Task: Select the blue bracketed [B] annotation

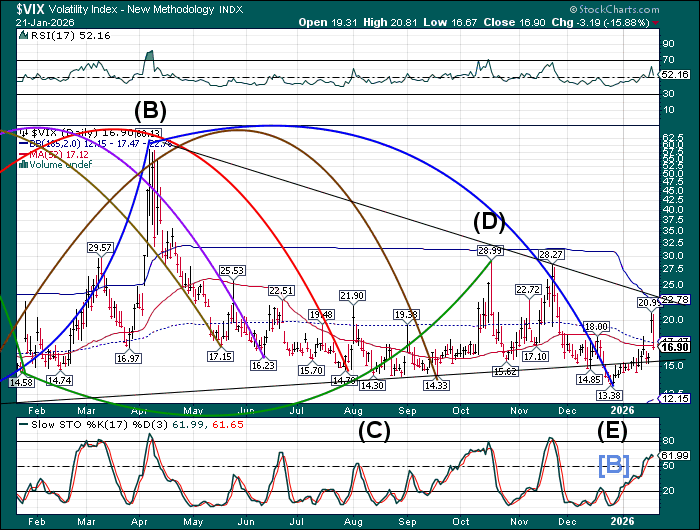Action: click(614, 463)
